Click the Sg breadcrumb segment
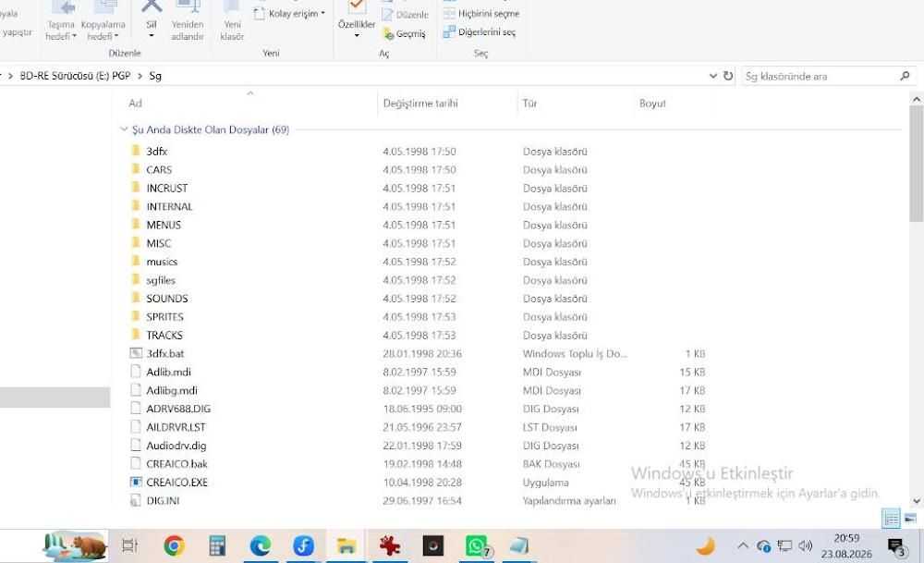This screenshot has height=563, width=924. click(155, 76)
